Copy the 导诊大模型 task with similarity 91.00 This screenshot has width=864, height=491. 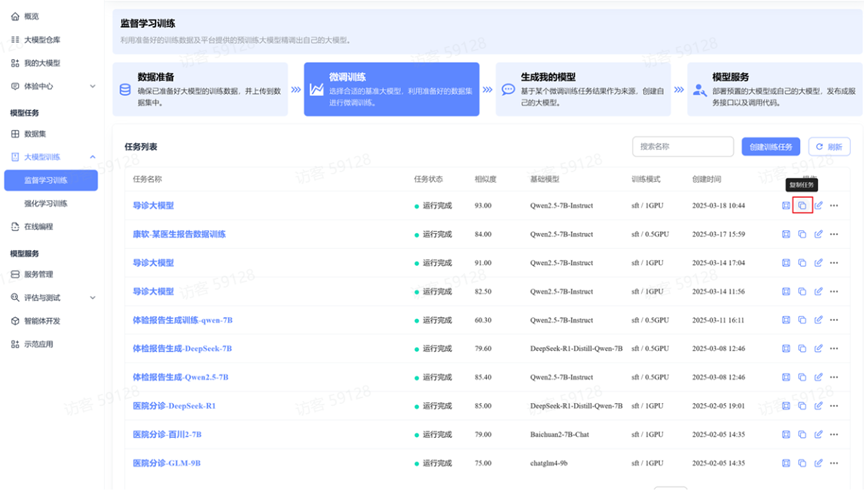(x=802, y=263)
